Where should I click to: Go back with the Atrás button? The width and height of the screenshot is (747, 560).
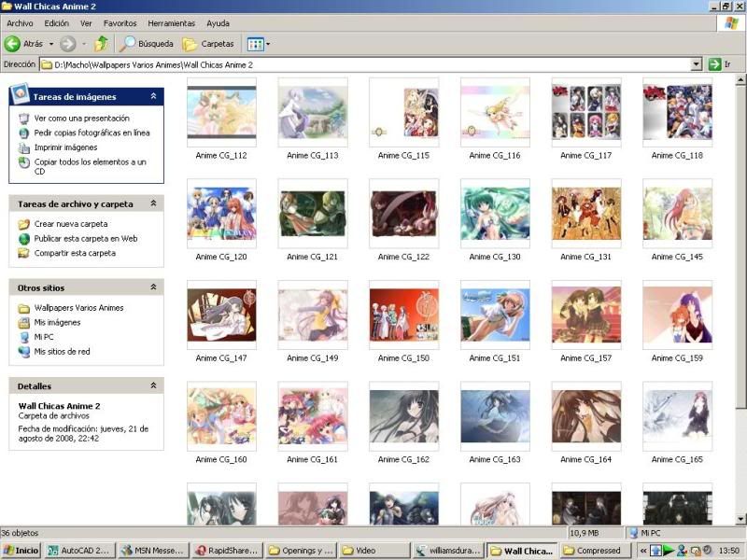tap(24, 44)
